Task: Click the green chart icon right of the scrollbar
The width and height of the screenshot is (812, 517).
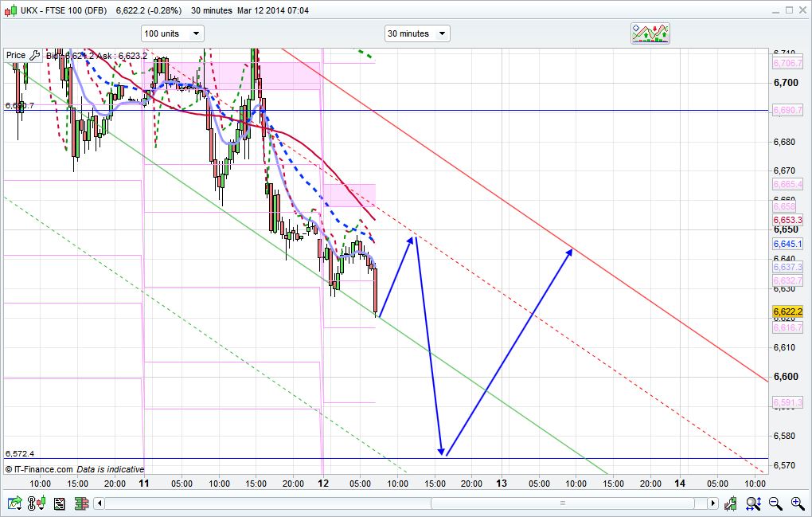Action: pyautogui.click(x=731, y=503)
